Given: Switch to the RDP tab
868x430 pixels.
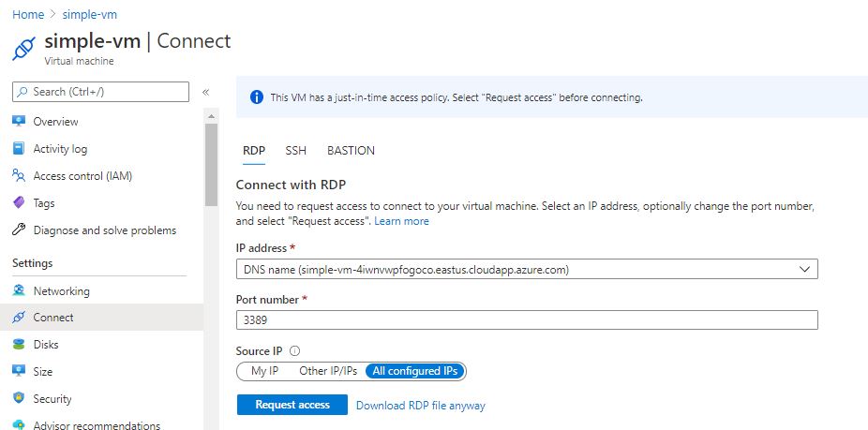Looking at the screenshot, I should 254,151.
